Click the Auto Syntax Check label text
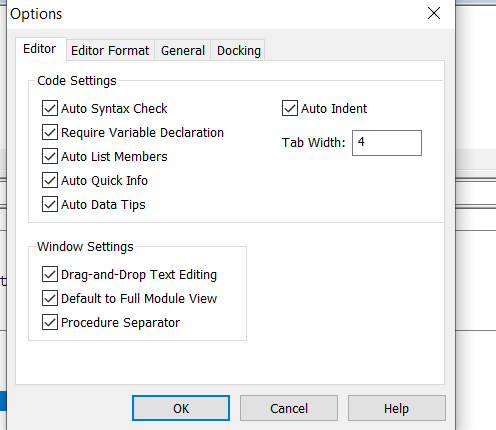496x430 pixels. 114,109
